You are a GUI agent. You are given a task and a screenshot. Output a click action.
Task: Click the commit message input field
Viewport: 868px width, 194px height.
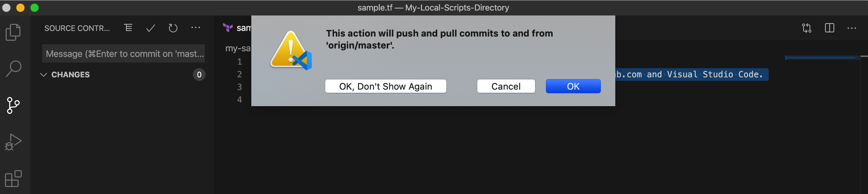[x=124, y=54]
